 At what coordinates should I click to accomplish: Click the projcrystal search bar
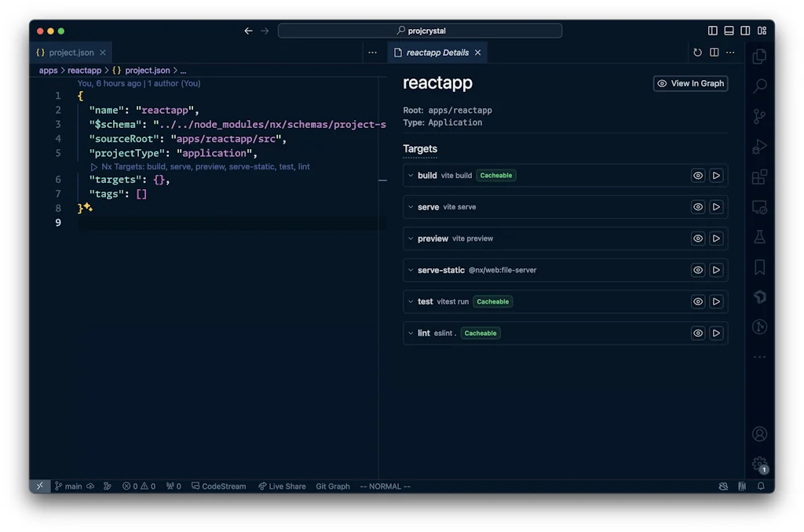click(x=420, y=31)
